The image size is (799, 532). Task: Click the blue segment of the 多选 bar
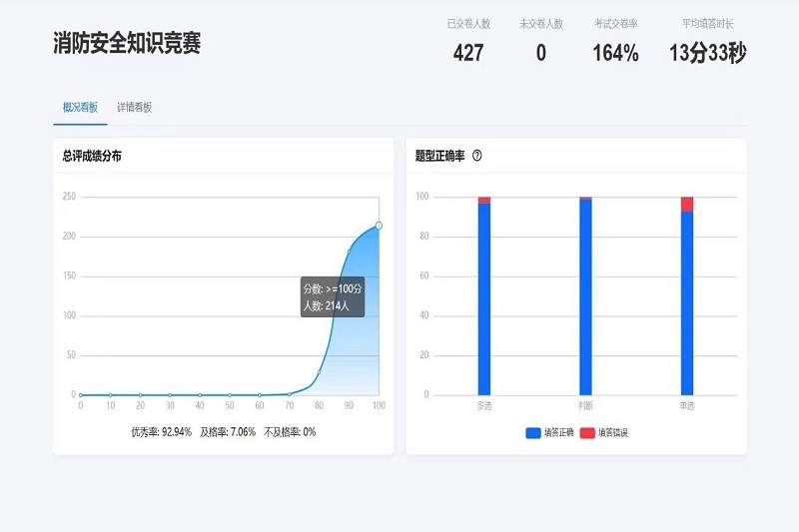[x=484, y=299]
